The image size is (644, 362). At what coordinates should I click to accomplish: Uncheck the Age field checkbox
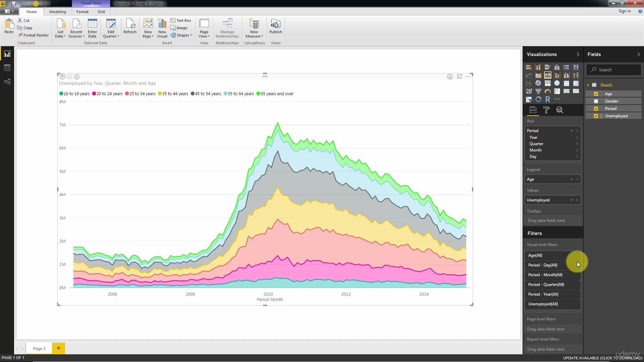click(596, 94)
